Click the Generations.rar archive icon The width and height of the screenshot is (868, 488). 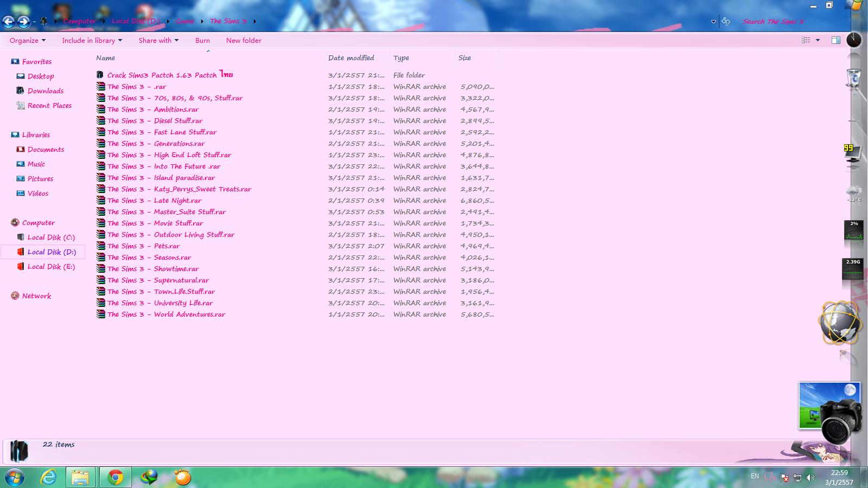point(100,143)
